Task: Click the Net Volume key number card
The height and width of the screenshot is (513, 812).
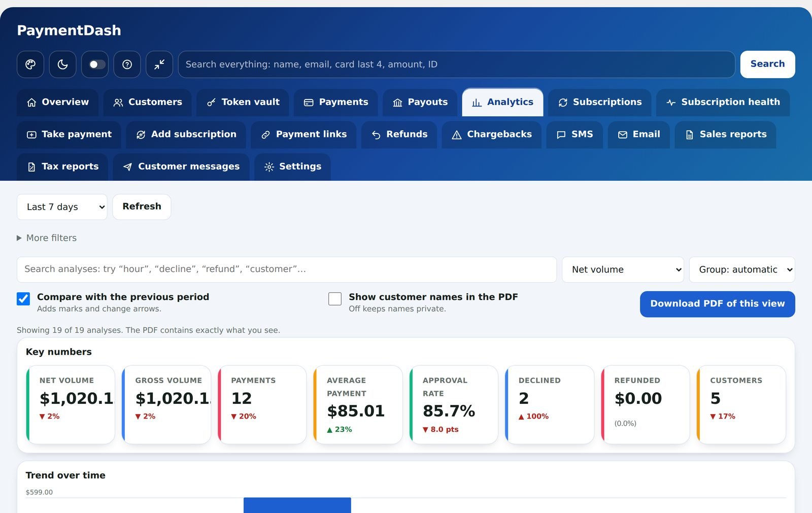Action: point(71,404)
